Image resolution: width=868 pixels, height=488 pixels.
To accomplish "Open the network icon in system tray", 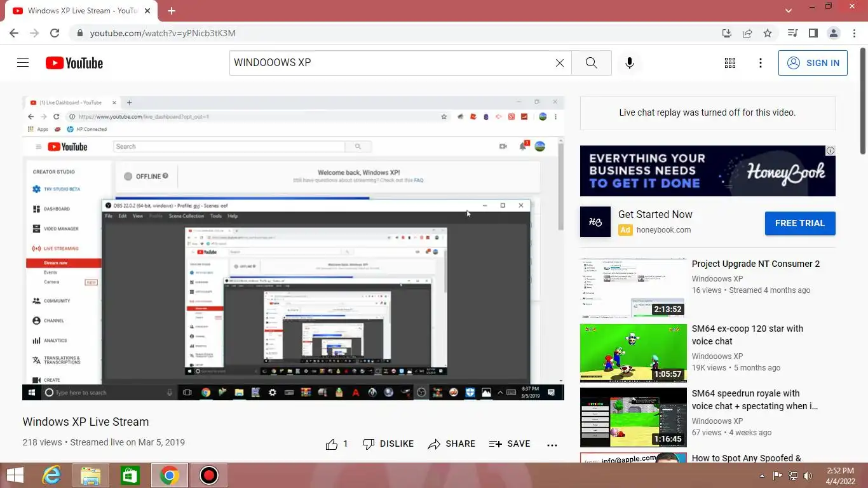I will (x=793, y=475).
